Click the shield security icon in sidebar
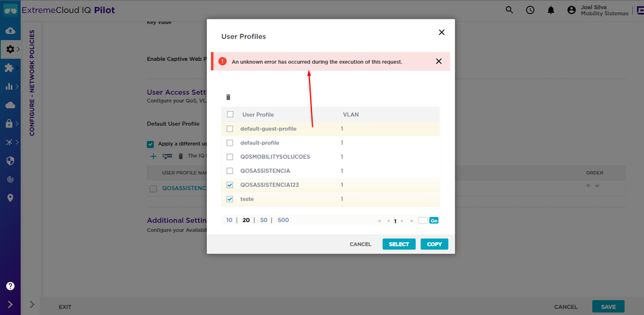 pos(10,160)
